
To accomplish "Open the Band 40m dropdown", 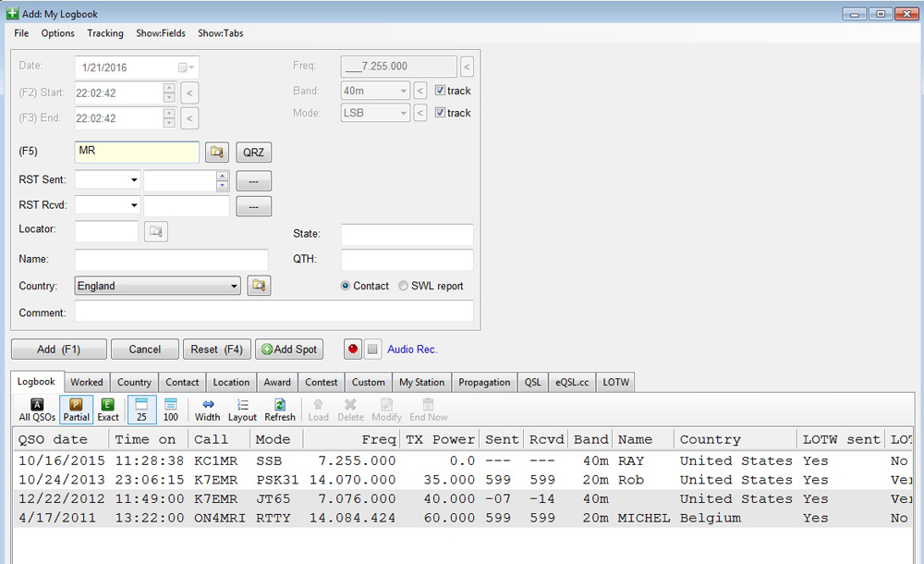I will pyautogui.click(x=375, y=91).
